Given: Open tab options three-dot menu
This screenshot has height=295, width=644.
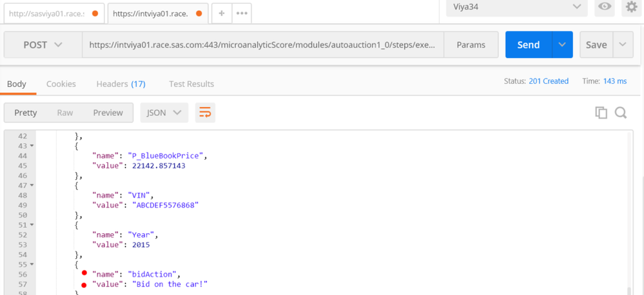Looking at the screenshot, I should pyautogui.click(x=242, y=13).
